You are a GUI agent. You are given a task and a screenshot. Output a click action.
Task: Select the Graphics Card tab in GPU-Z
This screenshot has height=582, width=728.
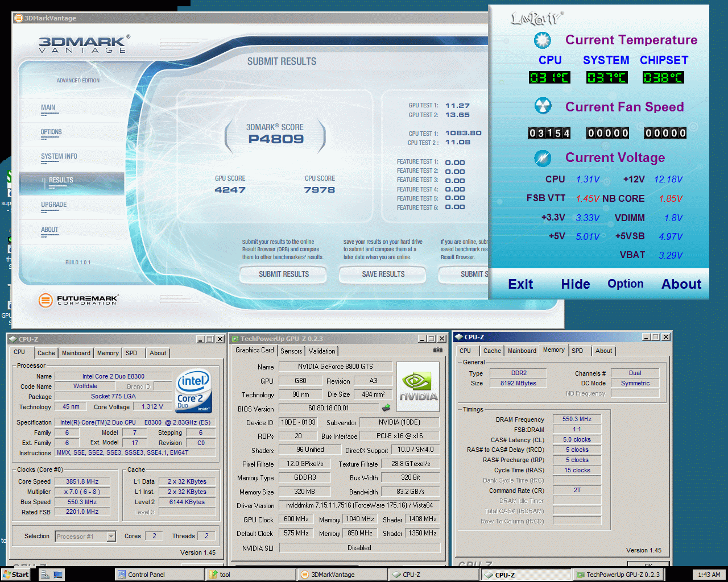pyautogui.click(x=254, y=350)
